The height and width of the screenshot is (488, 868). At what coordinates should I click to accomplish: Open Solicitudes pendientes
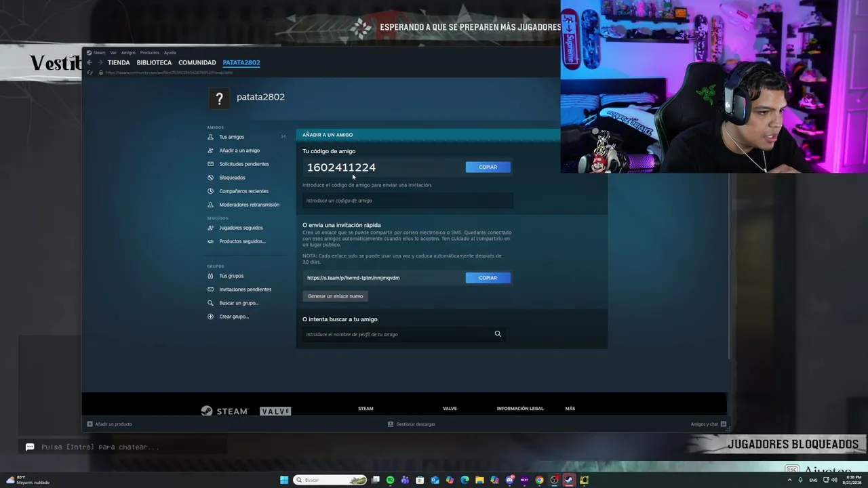244,164
